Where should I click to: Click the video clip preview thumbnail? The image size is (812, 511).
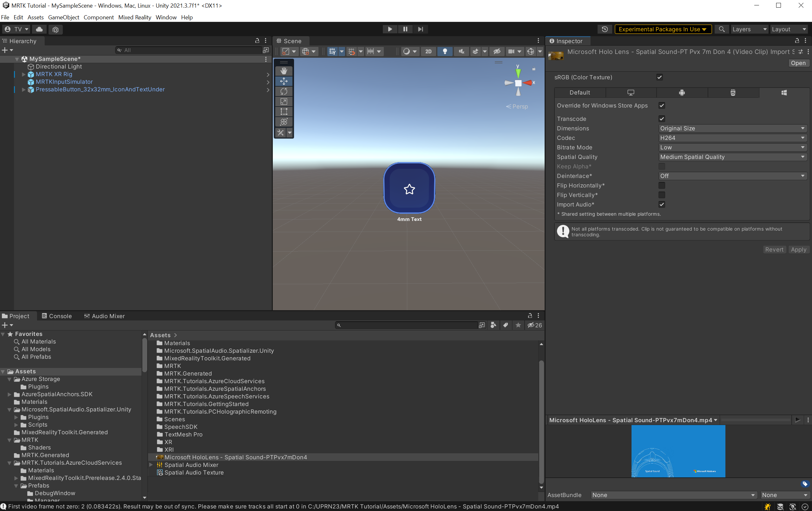coord(678,451)
